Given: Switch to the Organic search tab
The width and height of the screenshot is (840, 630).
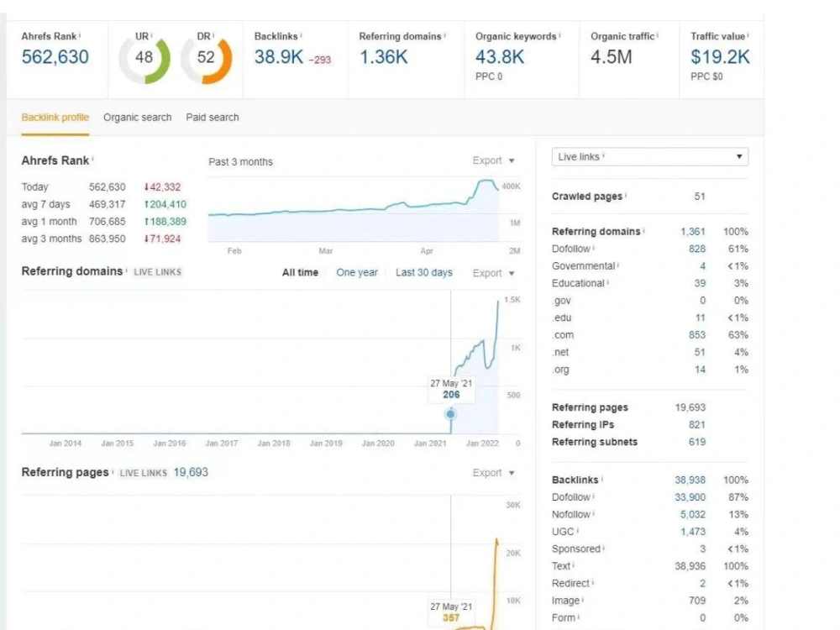Looking at the screenshot, I should pos(137,118).
